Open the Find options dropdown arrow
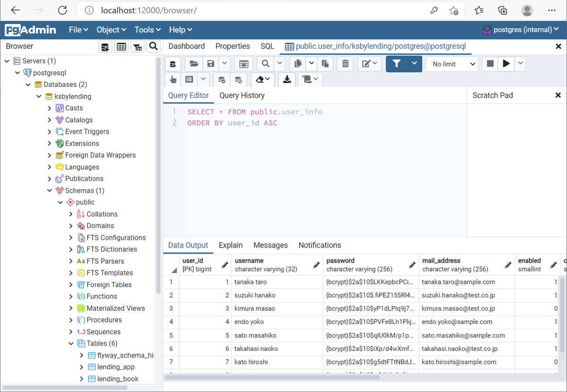Viewport: 567px width, 392px height. [x=280, y=64]
